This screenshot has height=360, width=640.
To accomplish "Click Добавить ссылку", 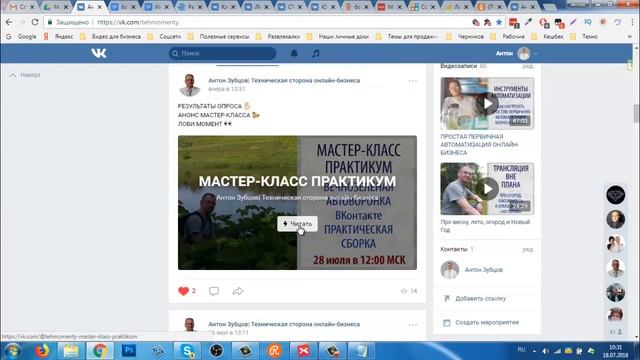I will (480, 298).
